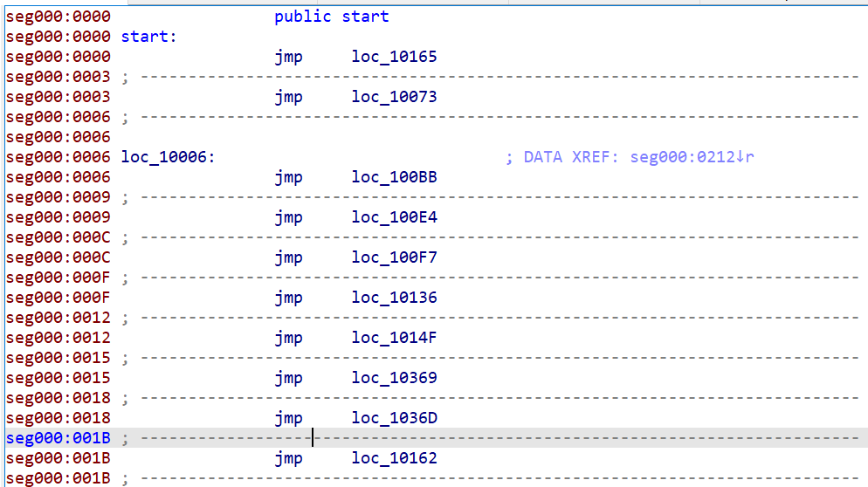Click the loc_10162 jump target

point(394,458)
